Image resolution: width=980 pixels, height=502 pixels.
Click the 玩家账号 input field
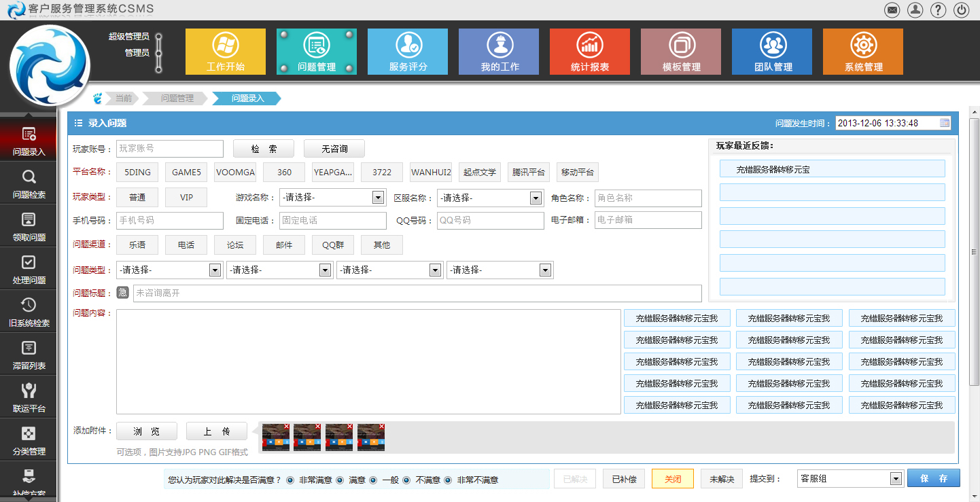(x=170, y=148)
